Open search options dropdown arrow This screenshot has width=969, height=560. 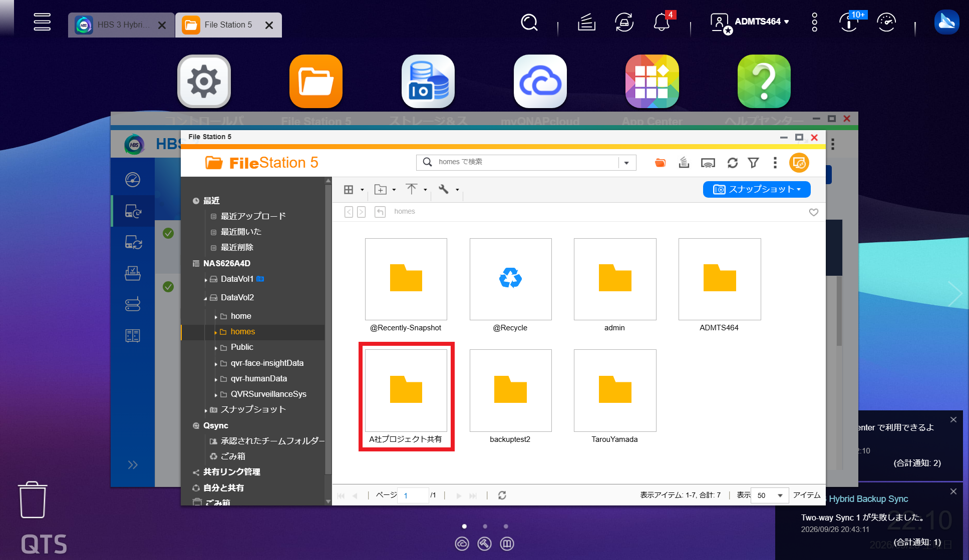point(626,163)
